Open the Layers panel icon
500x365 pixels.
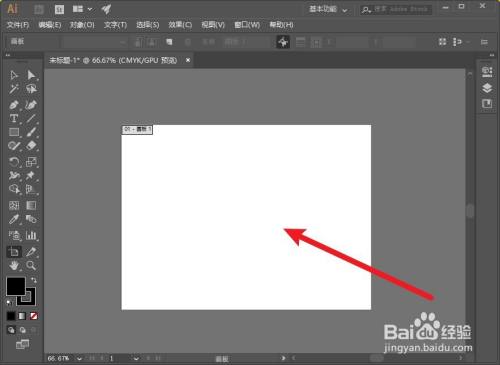pos(487,88)
